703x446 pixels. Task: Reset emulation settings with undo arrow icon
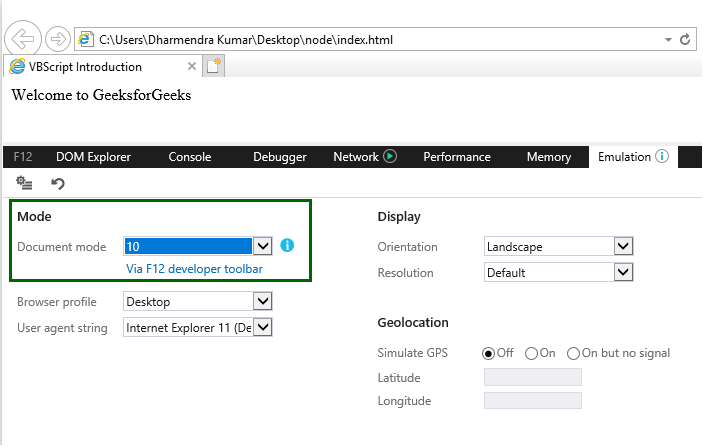click(x=58, y=184)
